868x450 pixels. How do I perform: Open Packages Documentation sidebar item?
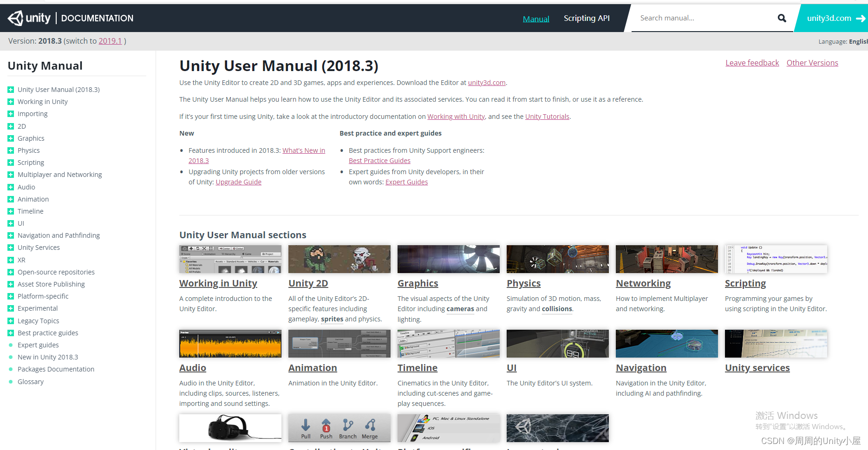tap(56, 369)
